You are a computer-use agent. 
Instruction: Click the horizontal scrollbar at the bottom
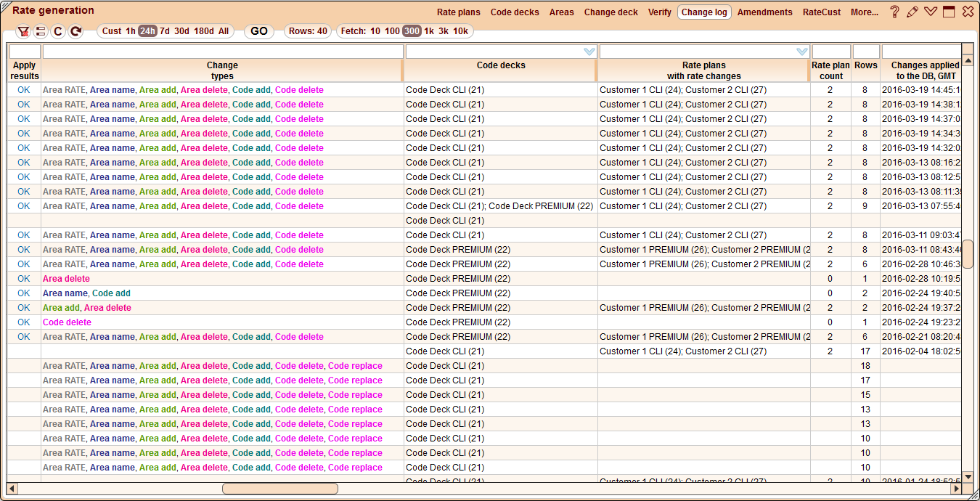tap(279, 488)
